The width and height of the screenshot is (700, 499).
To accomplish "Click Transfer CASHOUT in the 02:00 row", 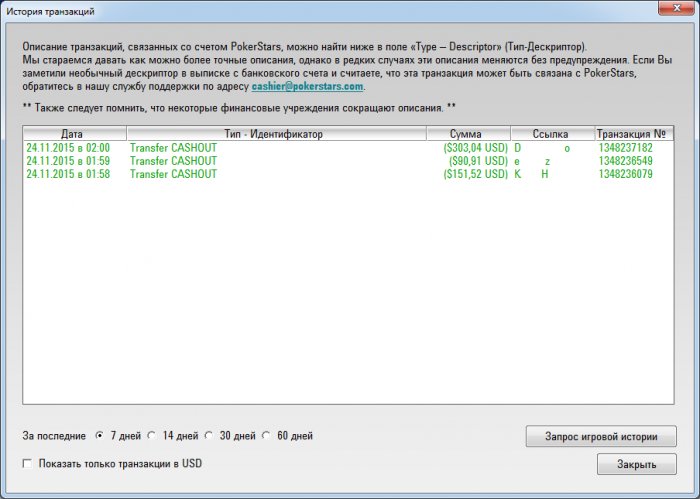I will coord(173,148).
